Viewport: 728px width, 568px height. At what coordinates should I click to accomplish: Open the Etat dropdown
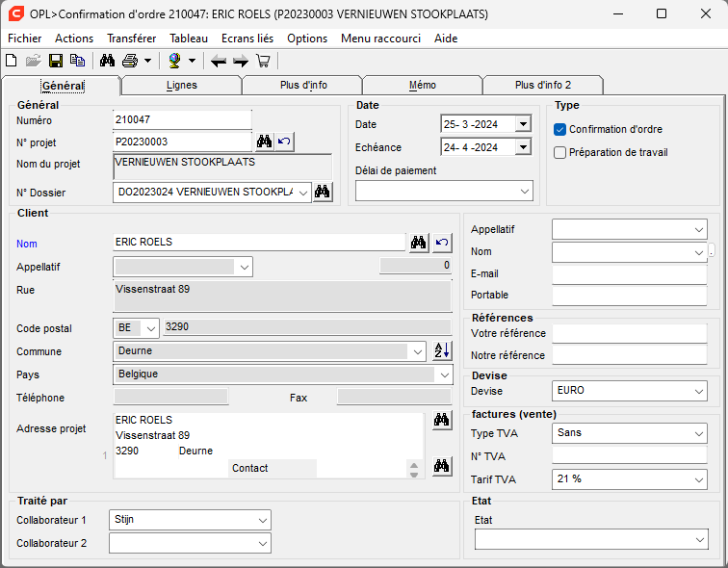point(700,539)
